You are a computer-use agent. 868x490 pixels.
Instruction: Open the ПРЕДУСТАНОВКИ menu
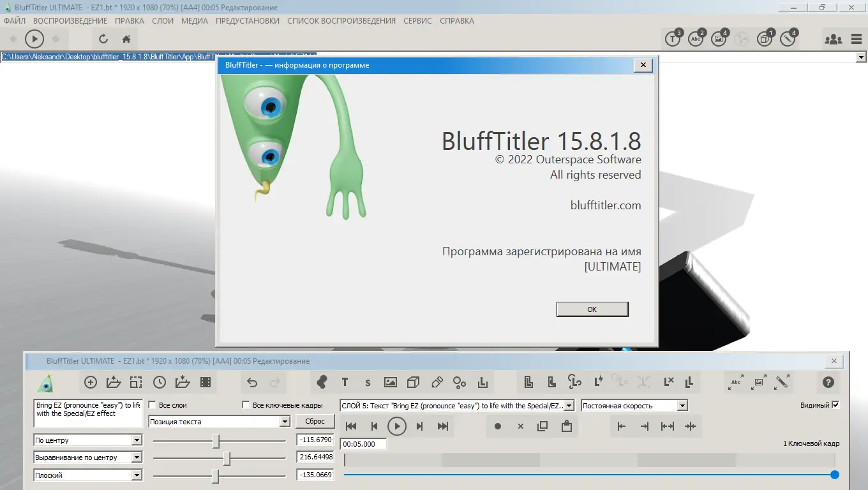[248, 21]
